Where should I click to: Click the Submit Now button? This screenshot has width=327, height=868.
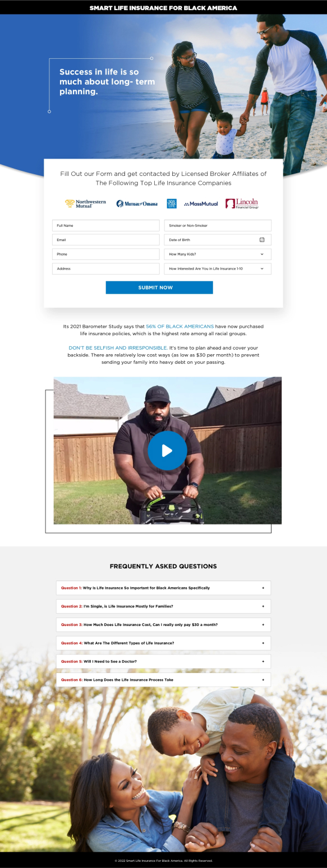159,287
